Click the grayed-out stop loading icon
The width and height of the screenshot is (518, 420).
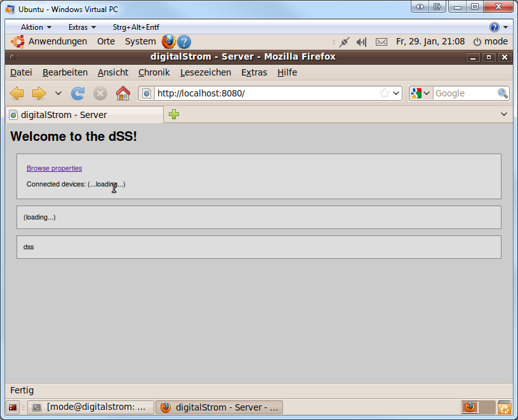coord(100,93)
